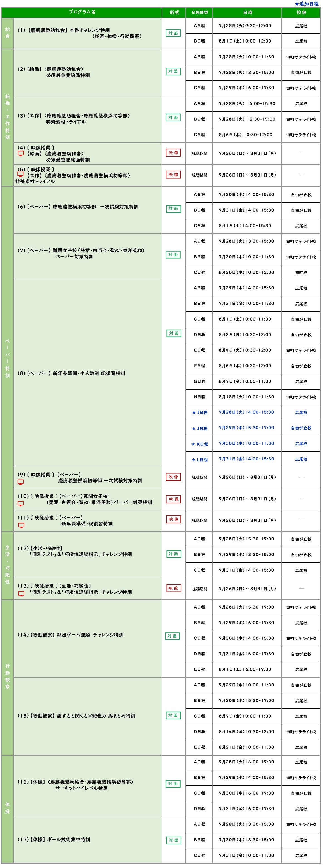This screenshot has height=868, width=325.
Task: Select the 映像 badge for program (10)
Action: [x=174, y=499]
